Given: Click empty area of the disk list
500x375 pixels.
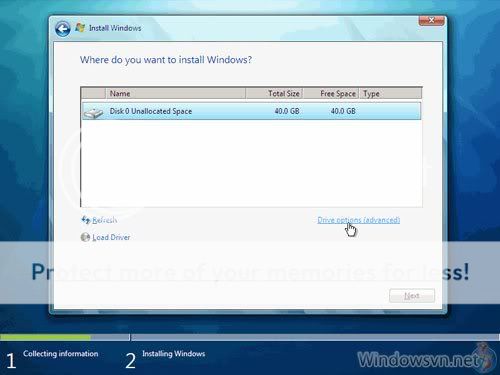Looking at the screenshot, I should [x=251, y=163].
